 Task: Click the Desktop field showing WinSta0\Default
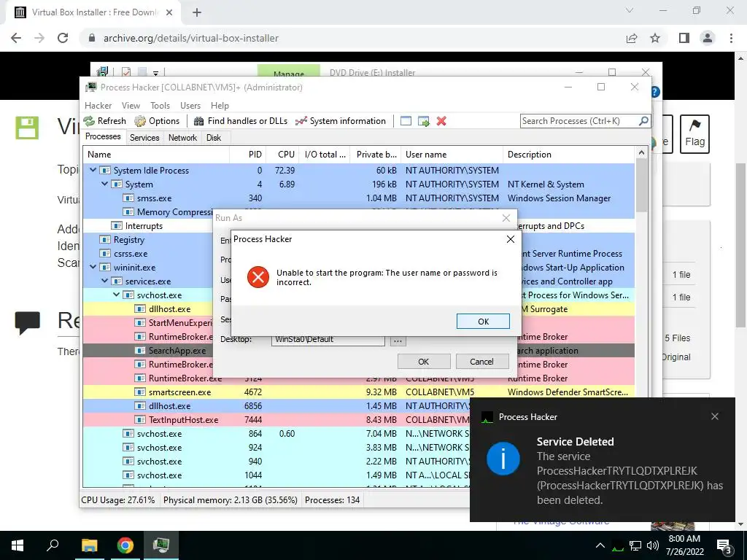click(x=328, y=340)
